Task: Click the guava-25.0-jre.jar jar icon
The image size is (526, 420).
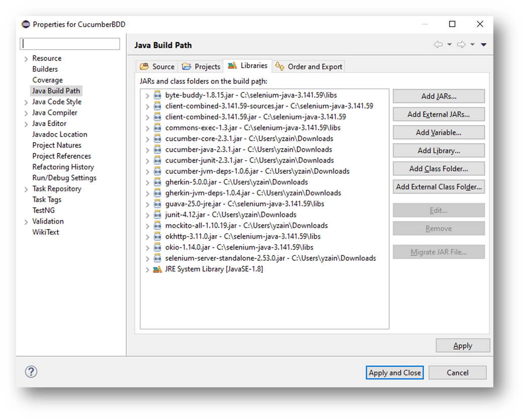Action: pyautogui.click(x=157, y=204)
